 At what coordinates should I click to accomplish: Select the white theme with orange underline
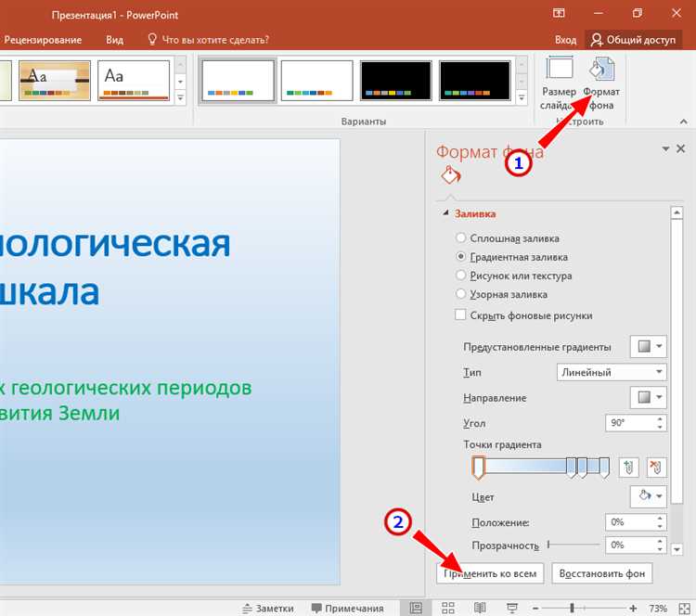pos(134,81)
